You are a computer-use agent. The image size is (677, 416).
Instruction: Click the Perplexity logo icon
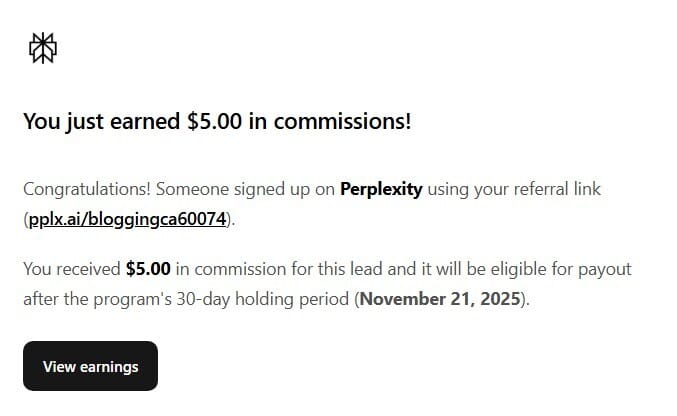(43, 49)
